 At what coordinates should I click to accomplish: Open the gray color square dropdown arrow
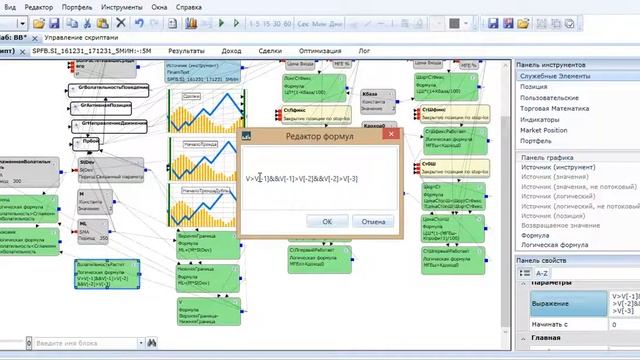466,24
